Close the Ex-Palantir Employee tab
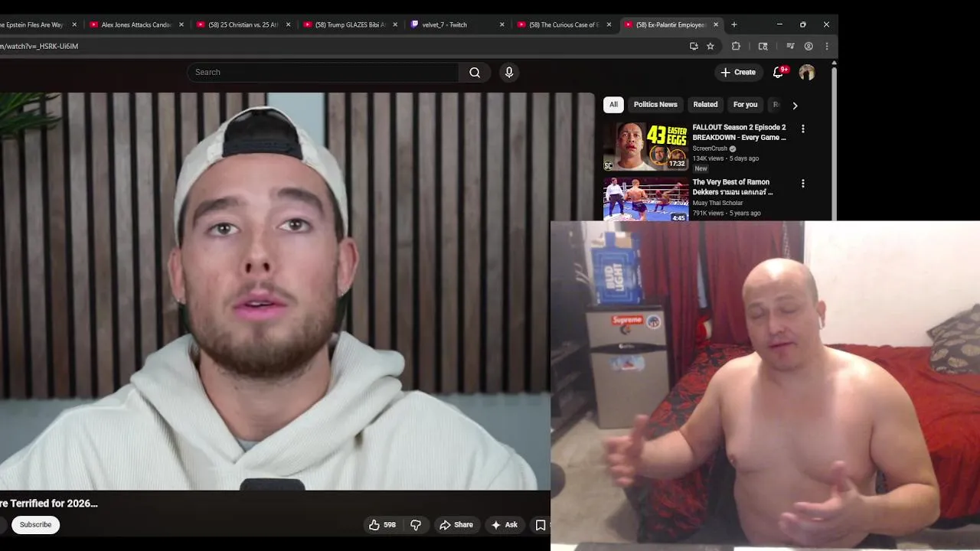Screen dimensions: 980x551 [716, 24]
